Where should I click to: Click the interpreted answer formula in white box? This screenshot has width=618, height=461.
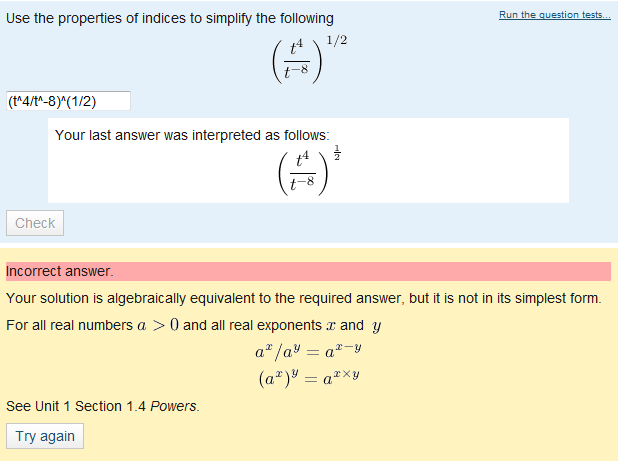click(310, 171)
